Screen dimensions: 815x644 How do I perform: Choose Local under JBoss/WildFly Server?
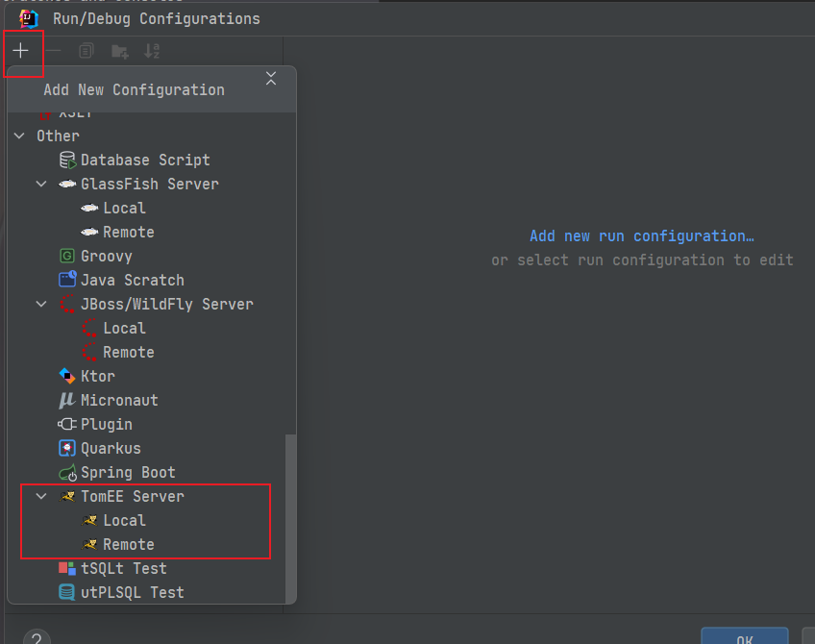click(x=124, y=328)
